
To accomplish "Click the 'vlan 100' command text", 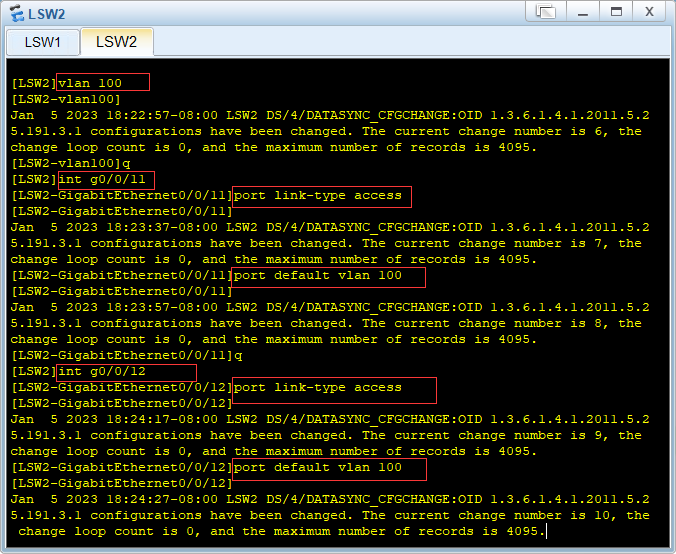I will [90, 83].
